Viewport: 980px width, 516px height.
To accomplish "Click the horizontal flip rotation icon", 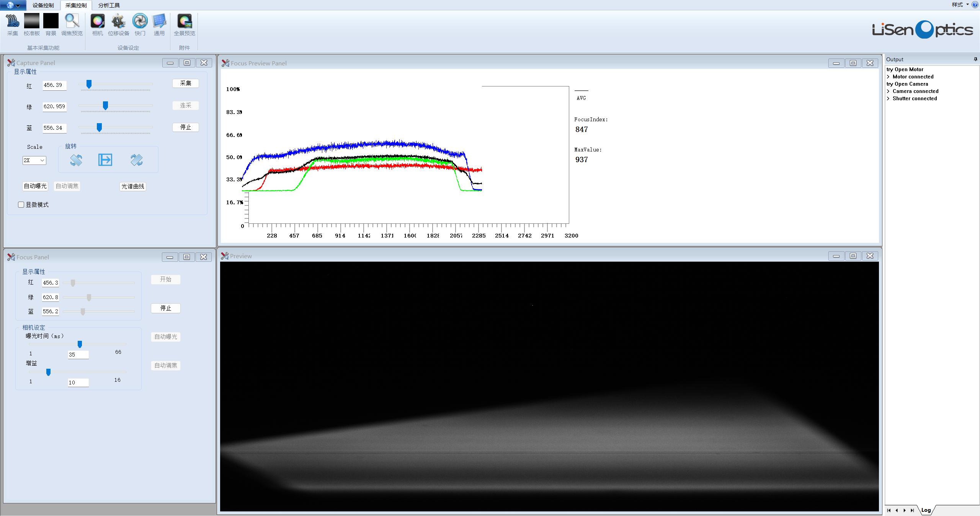I will pyautogui.click(x=105, y=160).
